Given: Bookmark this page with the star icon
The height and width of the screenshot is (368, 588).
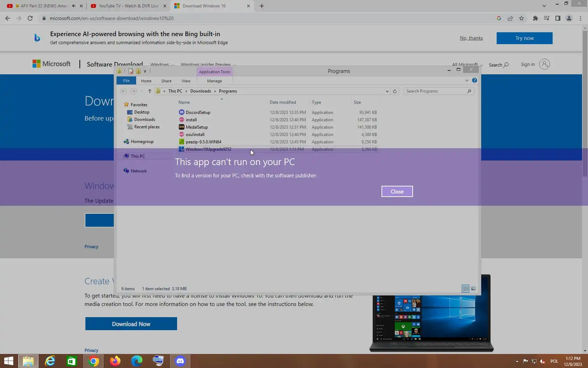Looking at the screenshot, I should pos(521,18).
